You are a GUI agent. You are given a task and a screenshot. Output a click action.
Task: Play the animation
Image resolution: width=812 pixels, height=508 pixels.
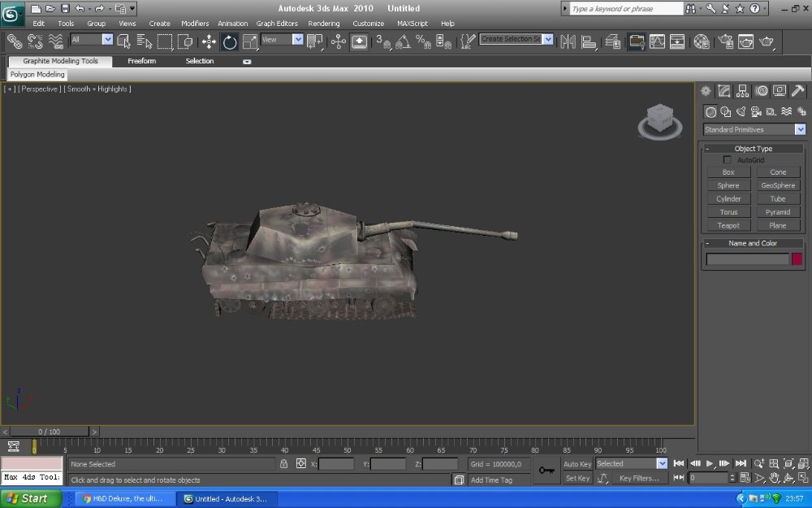(710, 463)
